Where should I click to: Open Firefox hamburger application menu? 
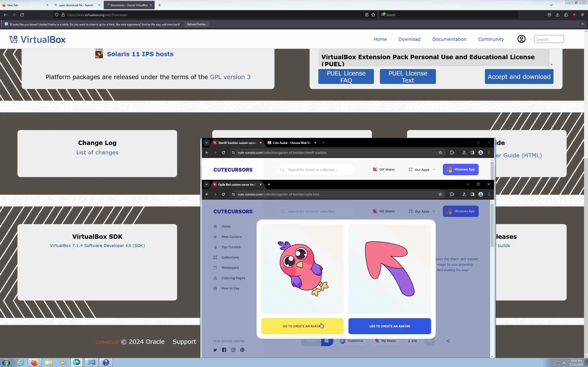tap(582, 15)
